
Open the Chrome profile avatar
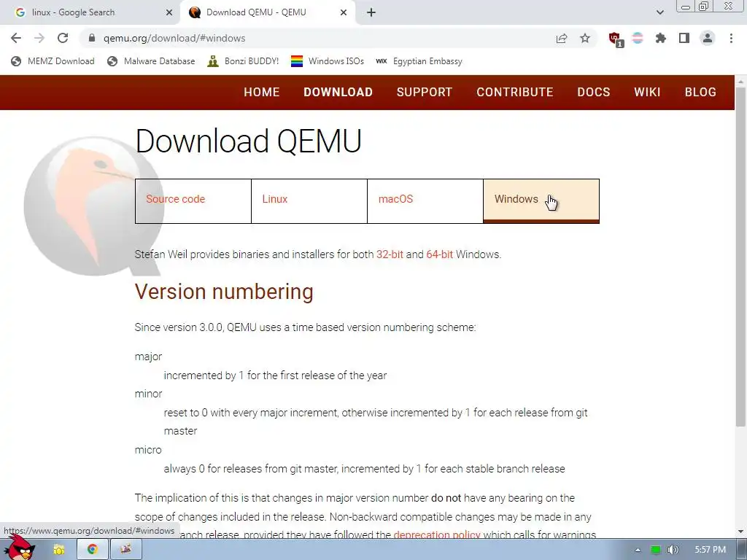click(708, 38)
